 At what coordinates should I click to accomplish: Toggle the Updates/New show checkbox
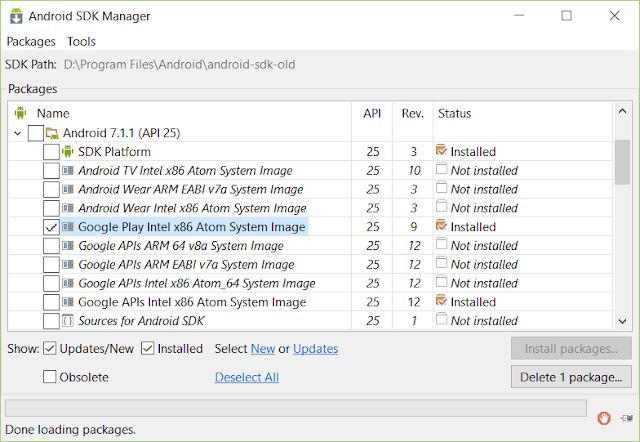pos(49,349)
